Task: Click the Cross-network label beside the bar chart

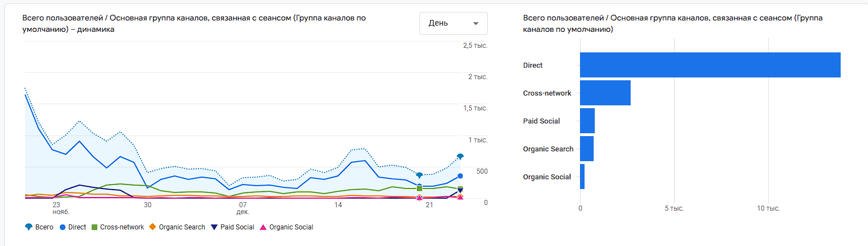Action: pos(547,93)
